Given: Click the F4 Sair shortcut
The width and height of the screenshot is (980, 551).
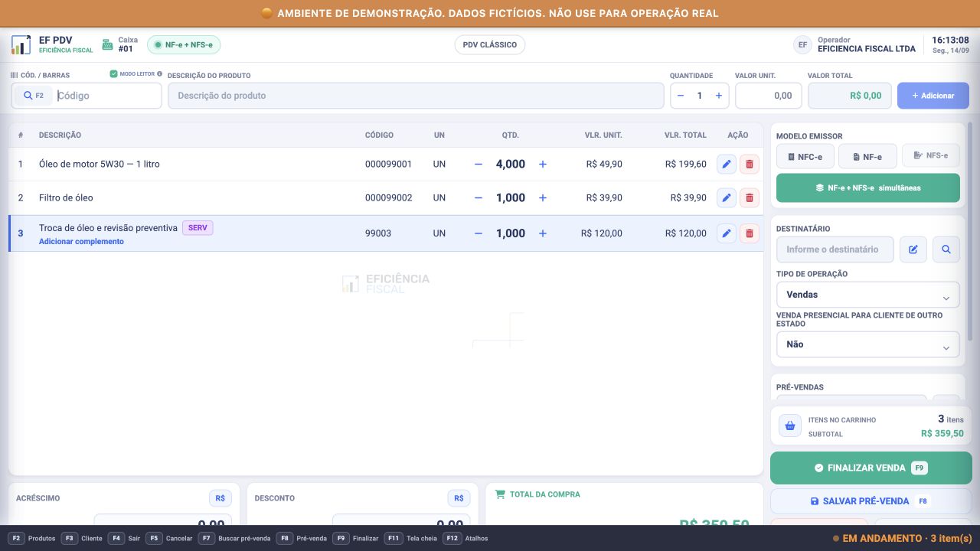Looking at the screenshot, I should pos(124,538).
